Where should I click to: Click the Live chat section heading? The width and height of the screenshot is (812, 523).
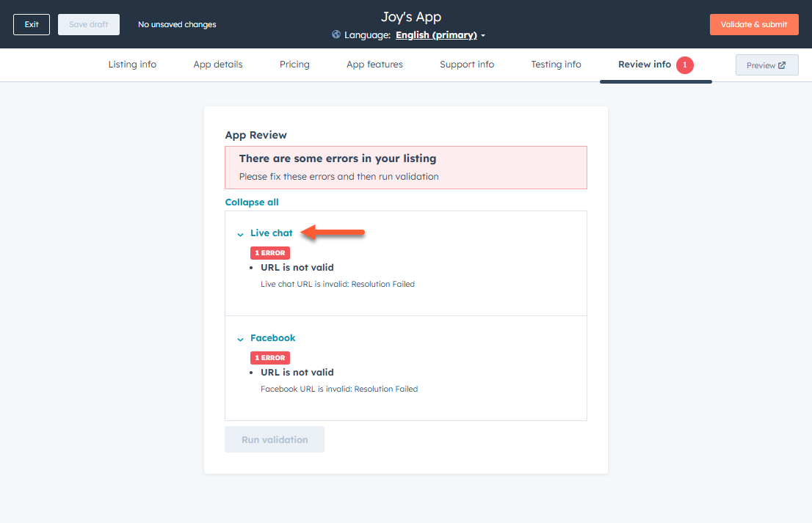click(x=272, y=233)
